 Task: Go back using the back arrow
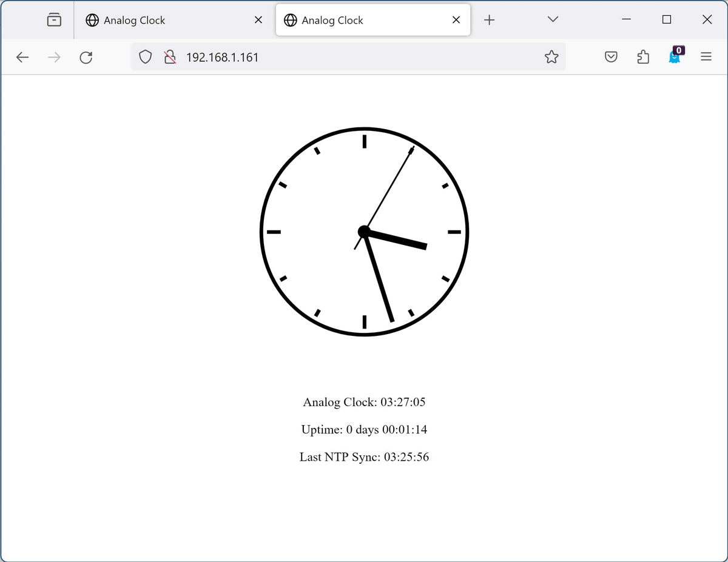click(x=22, y=58)
